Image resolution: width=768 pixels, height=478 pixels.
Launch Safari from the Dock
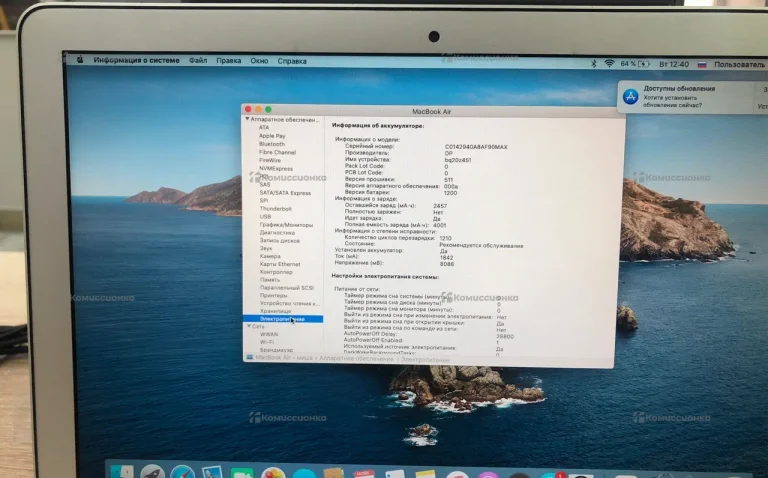coord(183,472)
